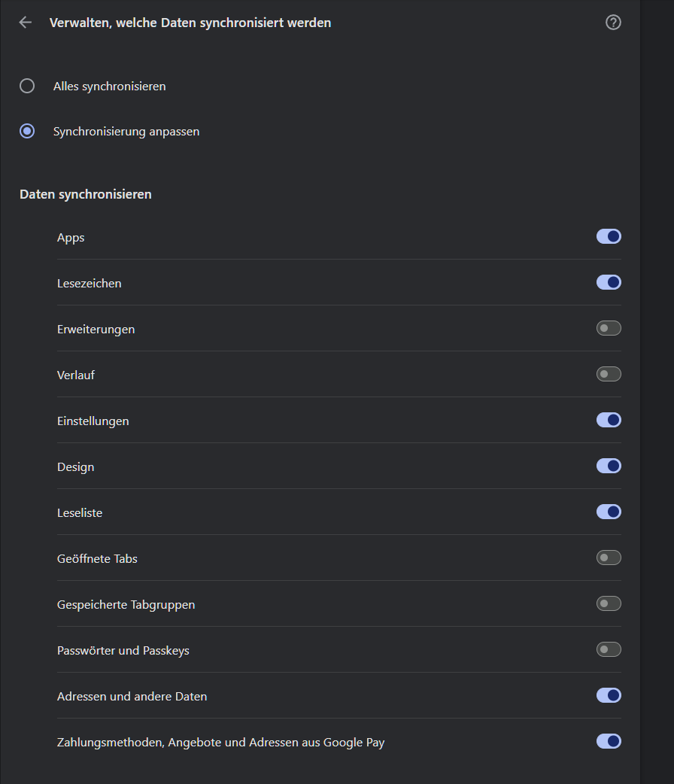Switch off the Design sync toggle
Screen dimensions: 674x784
tap(609, 466)
